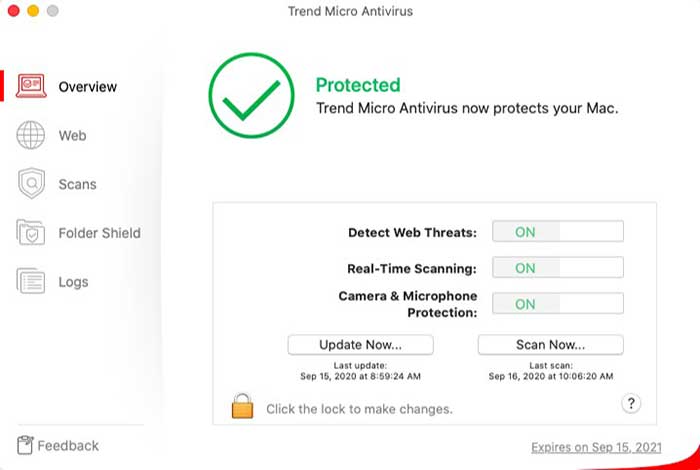Image resolution: width=700 pixels, height=470 pixels.
Task: Click the Feedback clipboard icon
Action: tap(25, 445)
